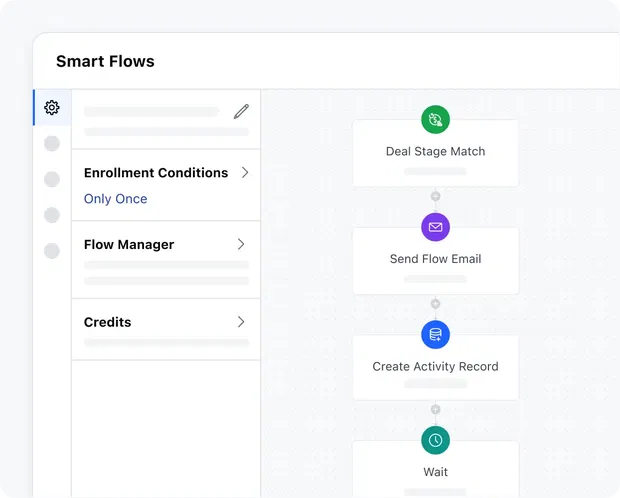Click the pencil edit icon

click(241, 111)
